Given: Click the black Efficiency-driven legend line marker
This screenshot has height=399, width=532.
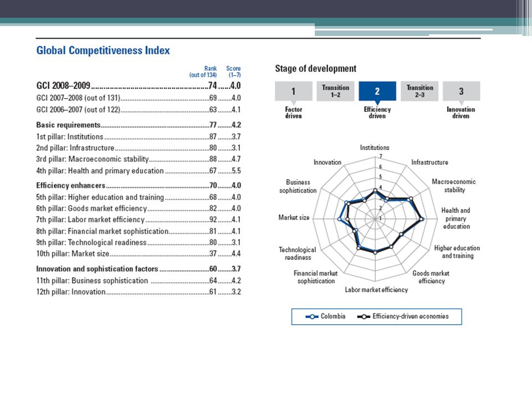Looking at the screenshot, I should click(364, 316).
